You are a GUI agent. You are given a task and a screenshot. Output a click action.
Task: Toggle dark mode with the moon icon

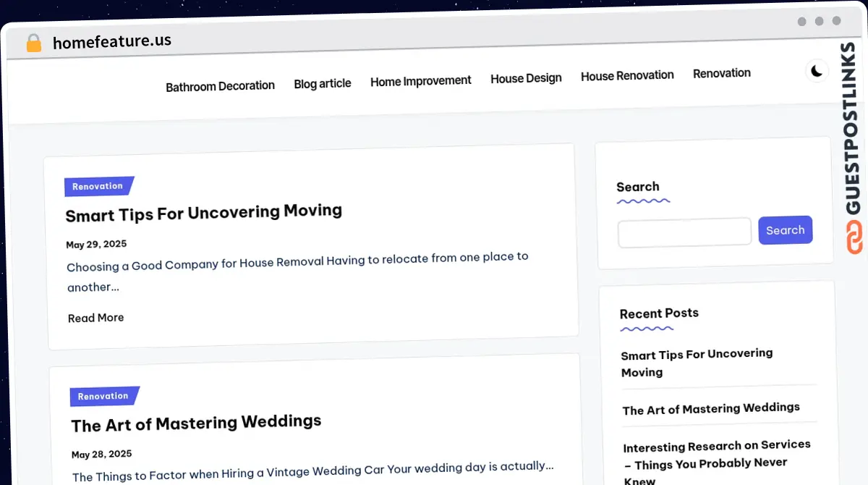(817, 70)
